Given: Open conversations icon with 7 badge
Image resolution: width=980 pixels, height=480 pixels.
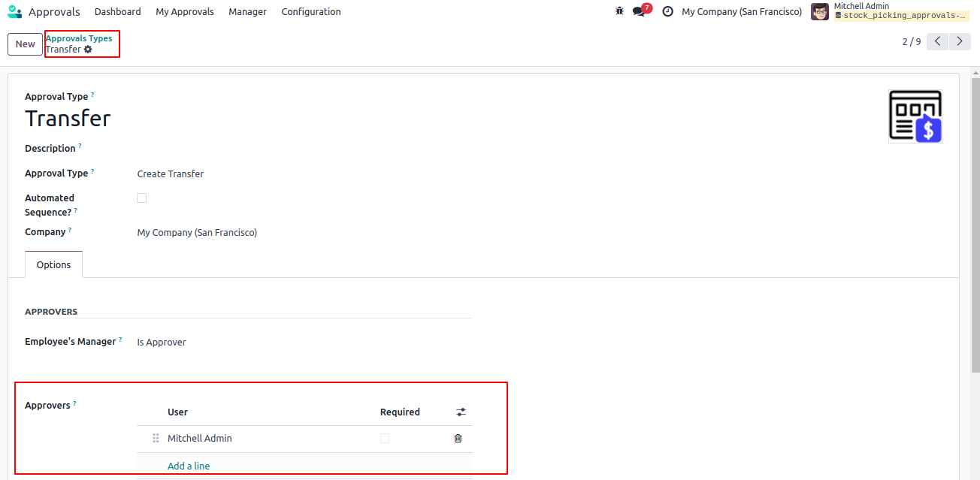Looking at the screenshot, I should [x=641, y=11].
